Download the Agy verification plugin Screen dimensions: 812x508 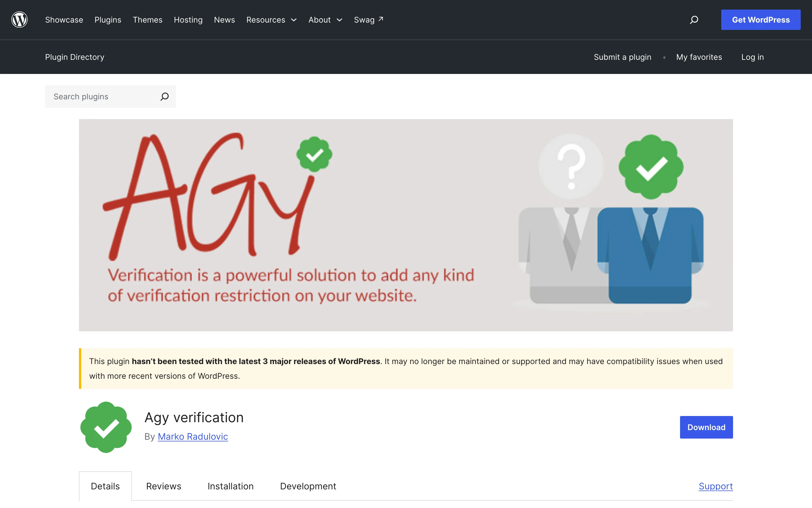[x=706, y=427]
